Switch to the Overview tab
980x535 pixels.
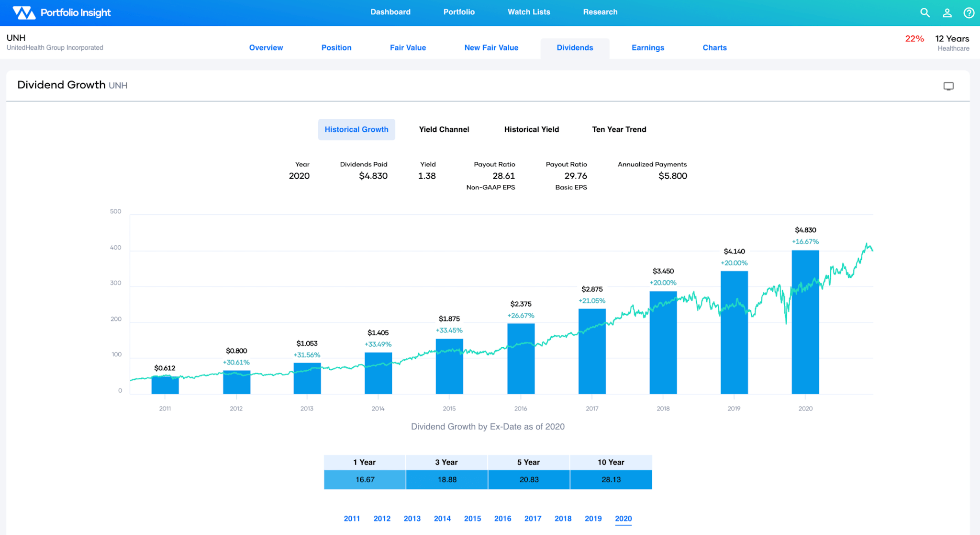[x=266, y=47]
